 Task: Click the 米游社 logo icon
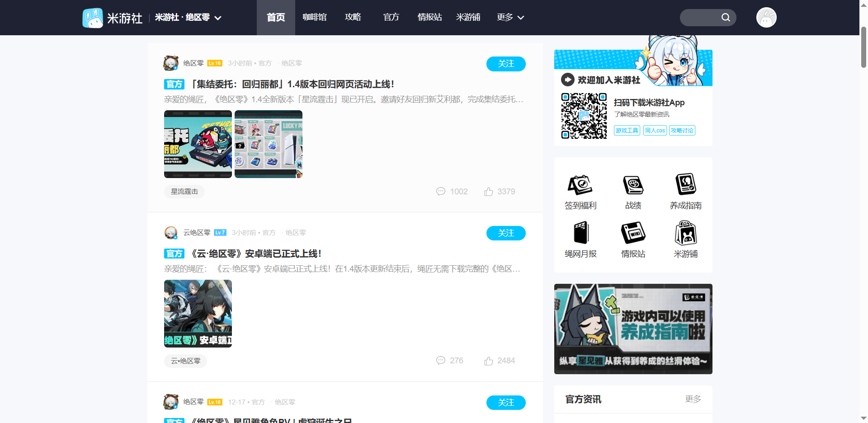point(93,18)
